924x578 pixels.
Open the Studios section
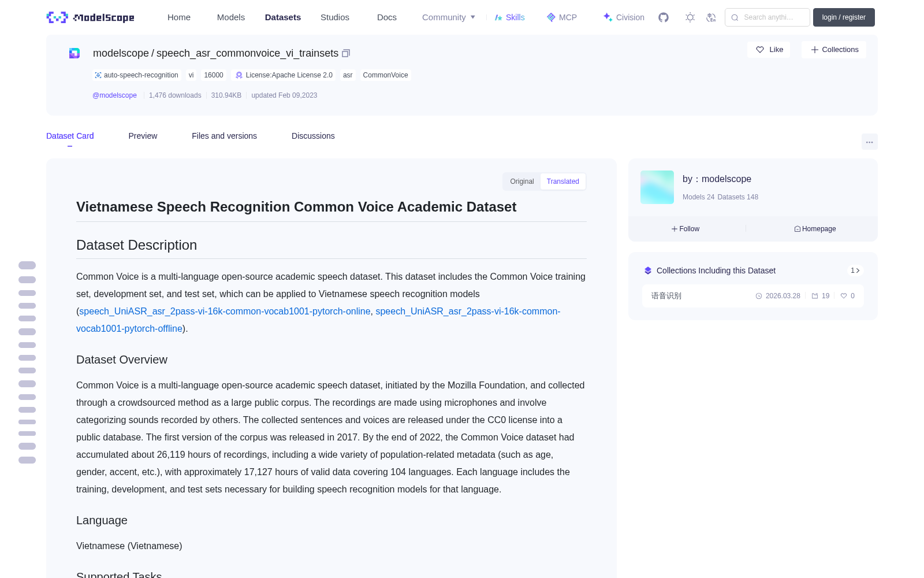[335, 17]
